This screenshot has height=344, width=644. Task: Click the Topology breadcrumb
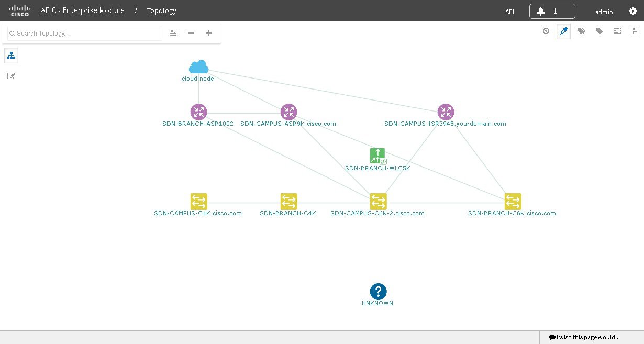pyautogui.click(x=161, y=10)
